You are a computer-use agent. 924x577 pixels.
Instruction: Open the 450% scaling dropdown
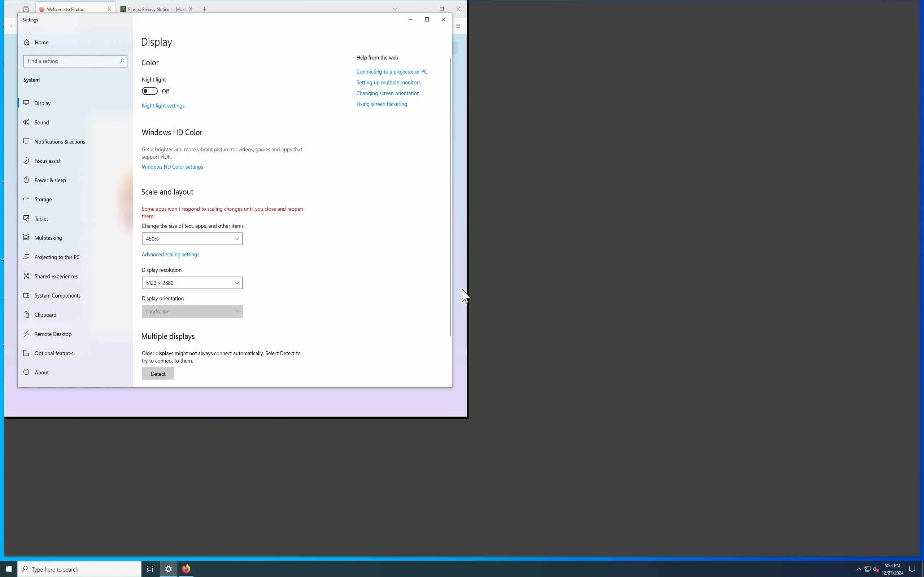(x=192, y=239)
